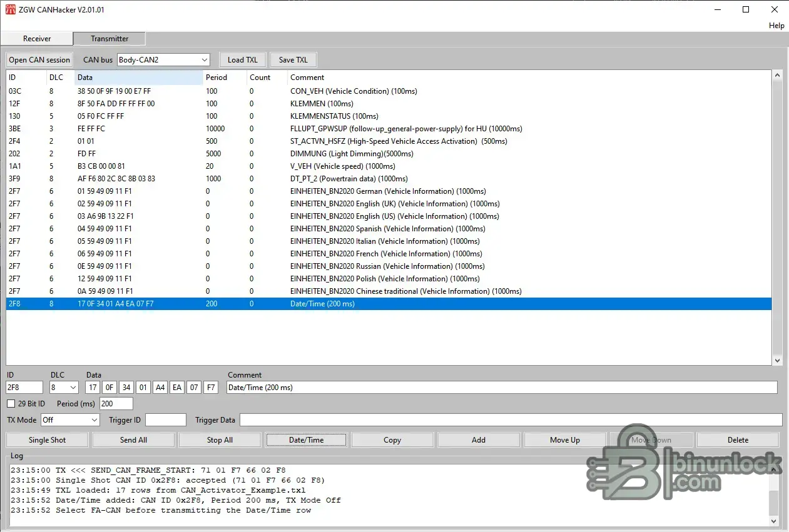Viewport: 789px width, 532px height.
Task: Click the Comment input field
Action: point(502,388)
